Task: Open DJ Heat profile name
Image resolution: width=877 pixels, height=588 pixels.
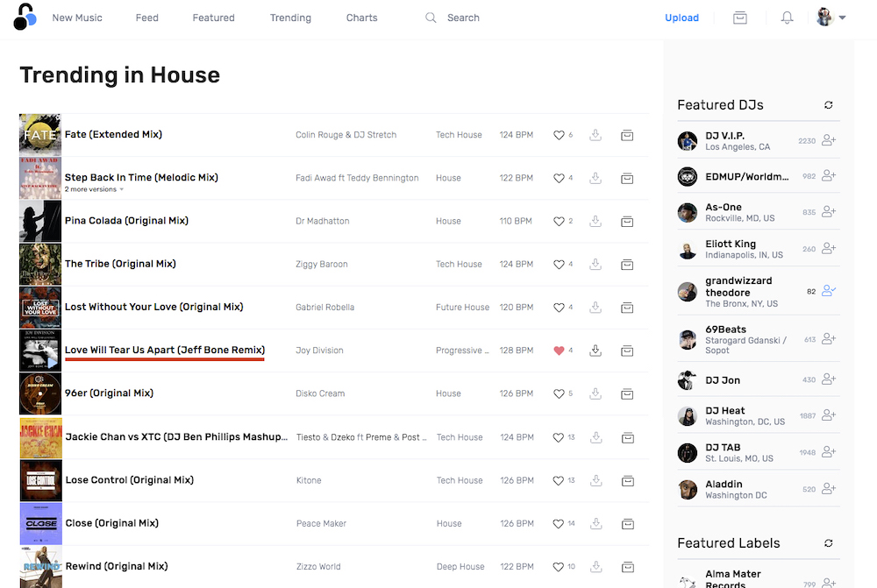Action: click(725, 410)
